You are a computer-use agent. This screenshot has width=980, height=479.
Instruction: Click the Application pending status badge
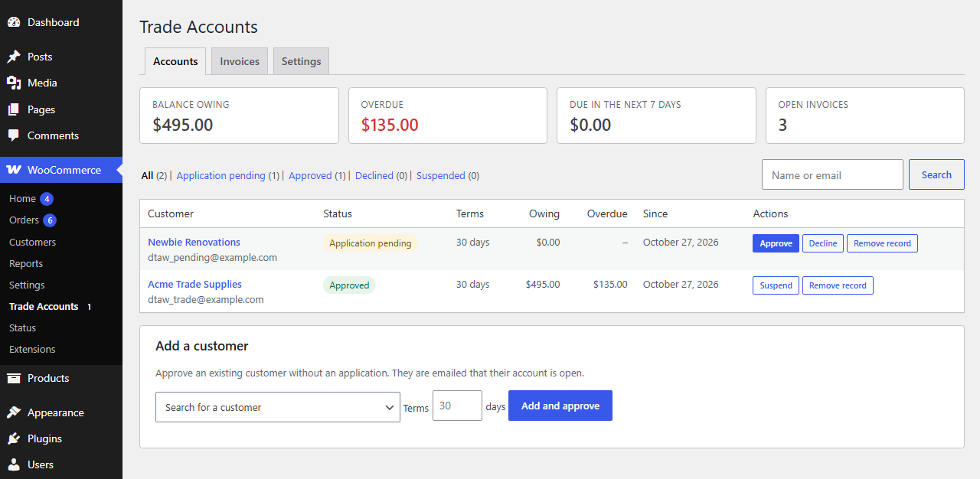click(371, 243)
